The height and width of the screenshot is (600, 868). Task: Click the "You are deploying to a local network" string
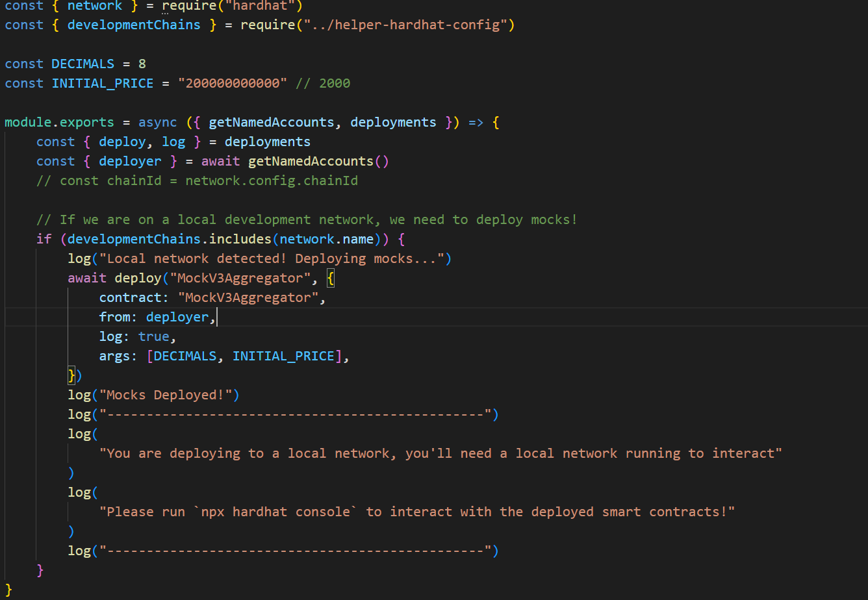(440, 454)
